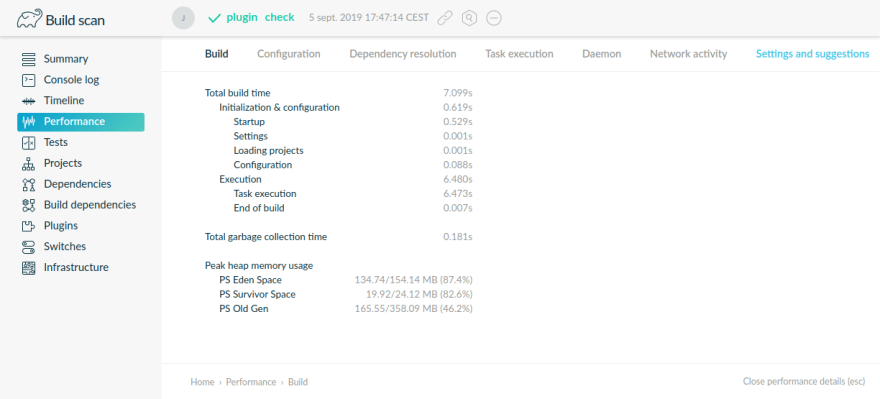Click the Dependencies graph icon
The image size is (880, 399).
pyautogui.click(x=28, y=184)
